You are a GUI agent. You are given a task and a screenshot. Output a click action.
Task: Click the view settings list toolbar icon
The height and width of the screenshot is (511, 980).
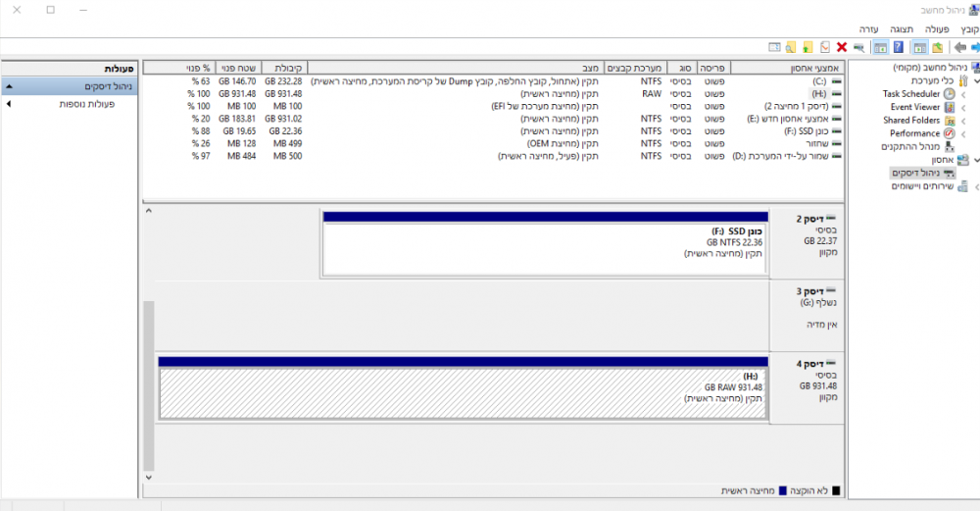click(x=774, y=47)
